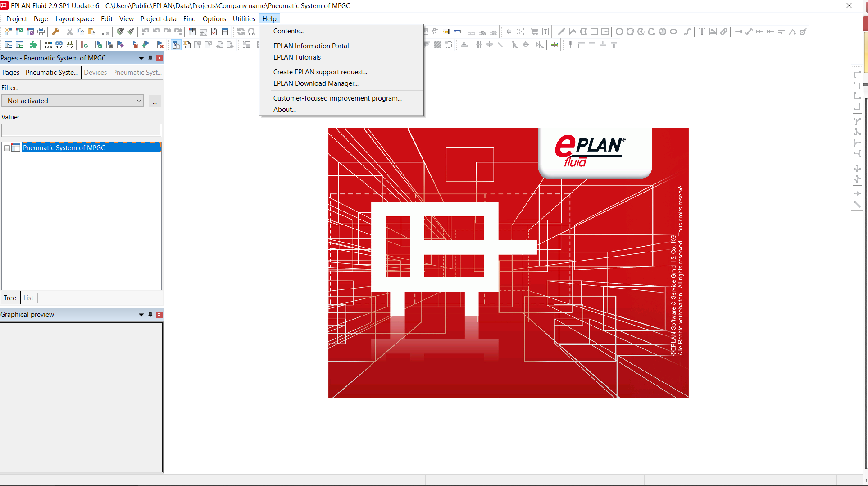Screen dimensions: 868x486
Task: Click the flag with red X icon
Action: click(x=160, y=45)
